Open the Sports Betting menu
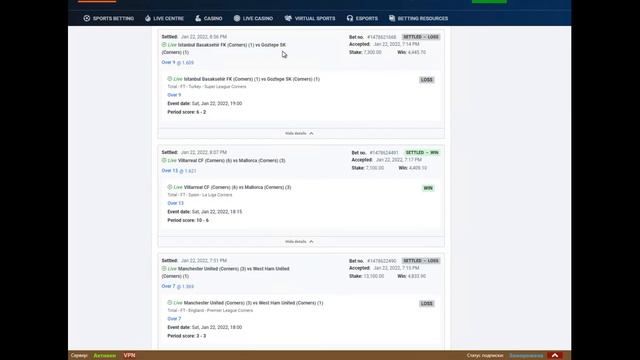The width and height of the screenshot is (640, 360). pos(109,18)
